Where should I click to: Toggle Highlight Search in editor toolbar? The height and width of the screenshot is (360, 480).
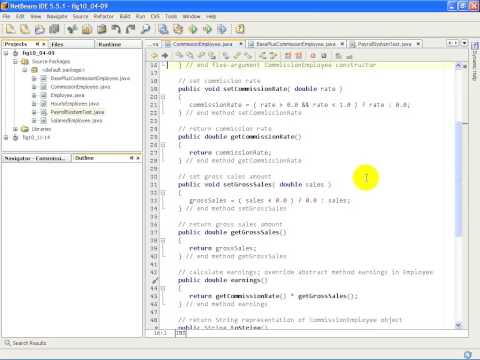(212, 56)
